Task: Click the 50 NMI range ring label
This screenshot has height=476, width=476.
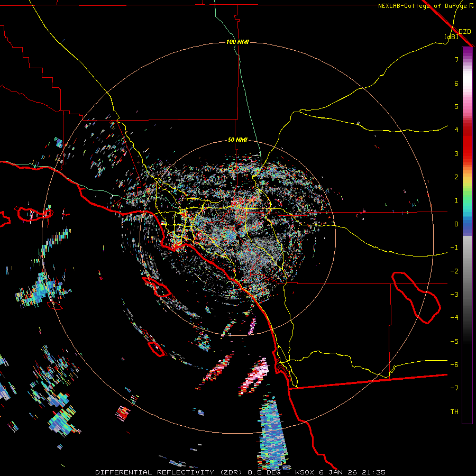Action: 237,140
